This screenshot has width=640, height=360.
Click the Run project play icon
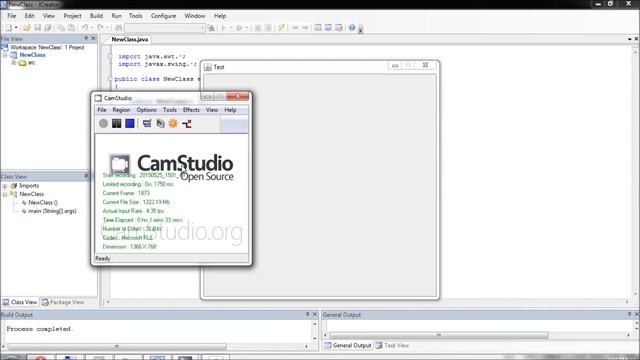click(x=224, y=28)
